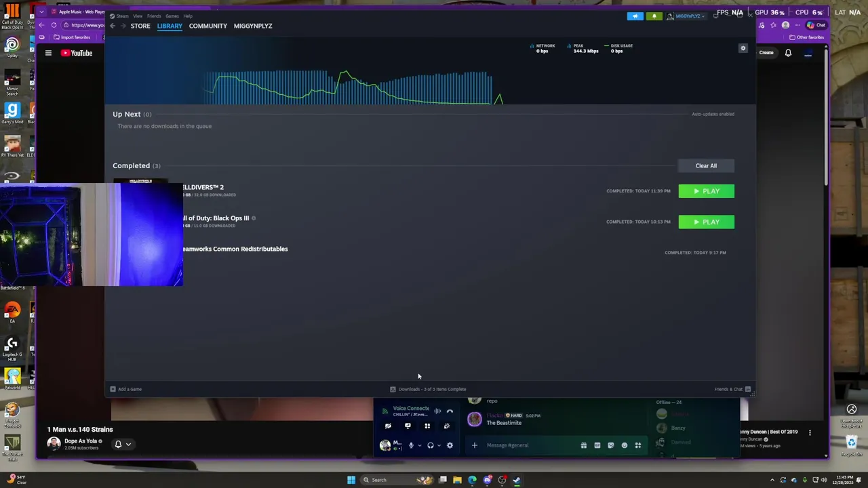Send a gift in Discord
Viewport: 868px width, 488px height.
point(583,445)
